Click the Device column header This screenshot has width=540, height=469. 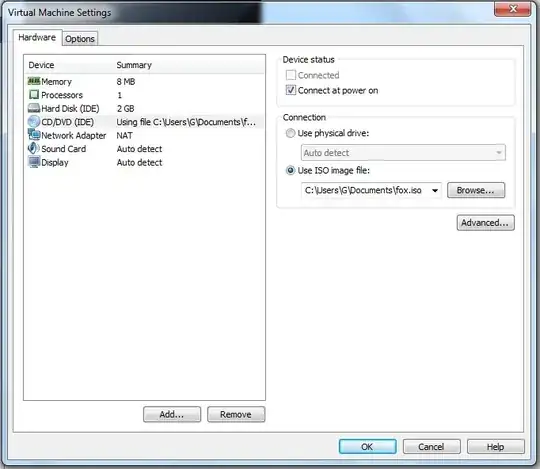coord(41,65)
